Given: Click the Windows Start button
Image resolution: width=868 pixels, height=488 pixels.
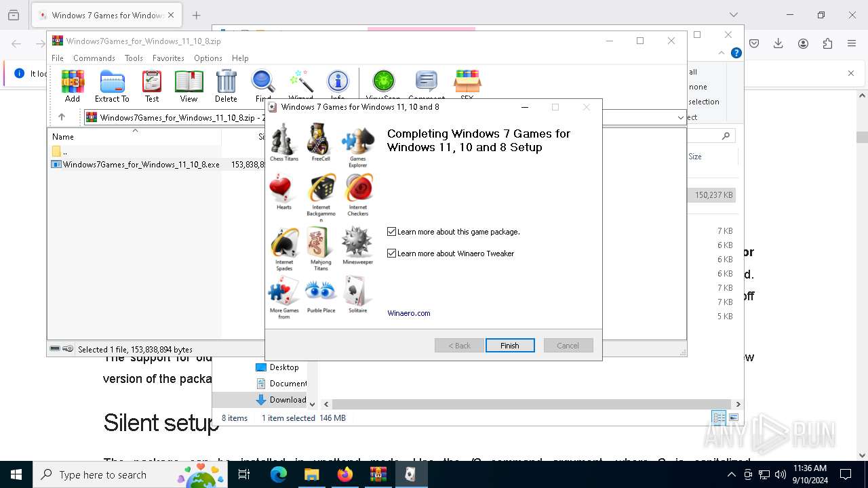Looking at the screenshot, I should (x=16, y=474).
